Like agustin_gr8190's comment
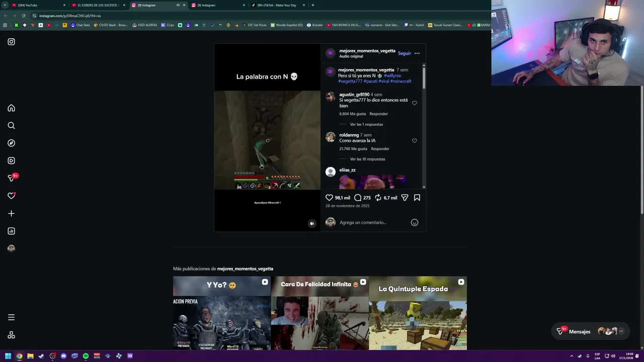Viewport: 644px width, 362px height. (415, 103)
